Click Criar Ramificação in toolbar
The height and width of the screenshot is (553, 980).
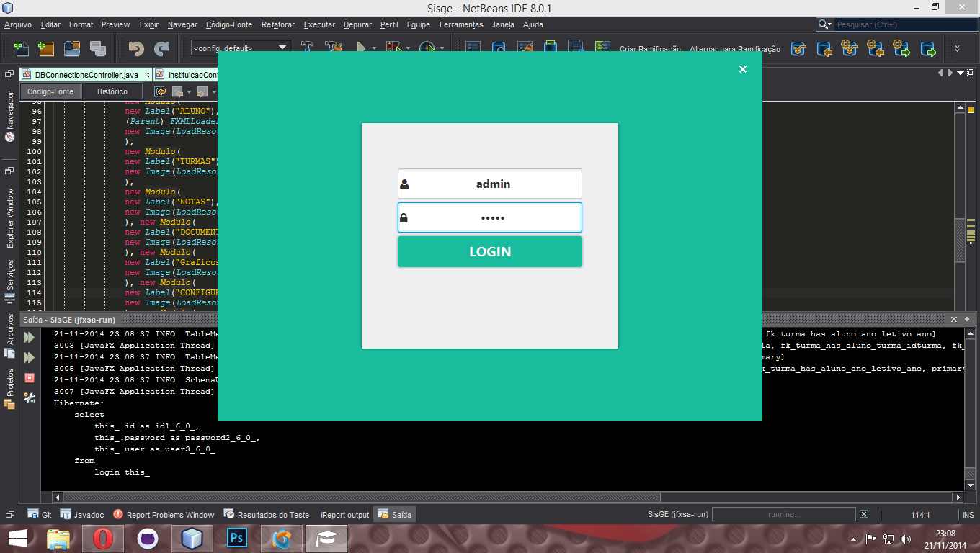click(x=650, y=49)
